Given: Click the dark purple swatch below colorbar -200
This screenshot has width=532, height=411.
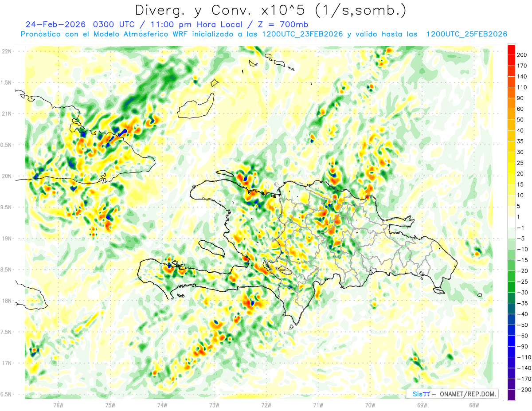Looking at the screenshot, I should point(511,395).
